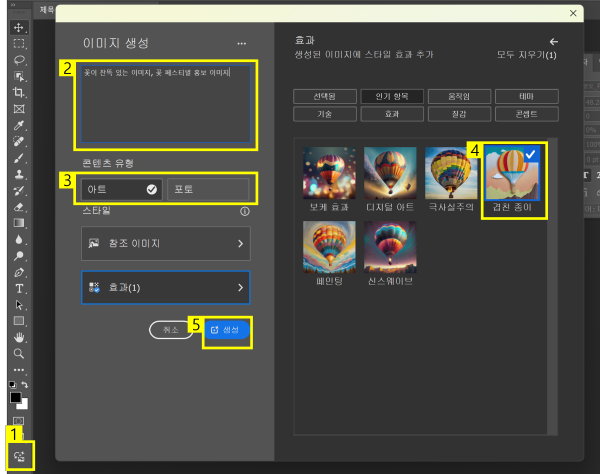Viewport: 600px width, 474px height.
Task: Close the image generation dialog
Action: [x=573, y=13]
